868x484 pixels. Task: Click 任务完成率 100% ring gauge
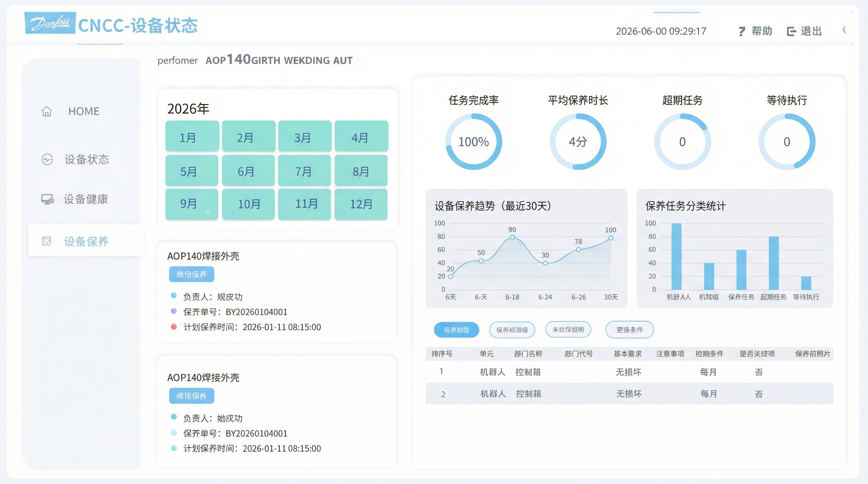point(474,142)
